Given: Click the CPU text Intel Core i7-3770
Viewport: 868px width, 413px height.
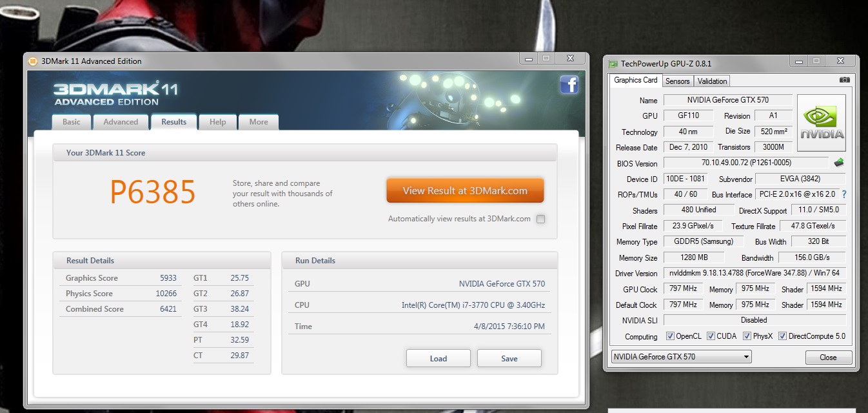Looking at the screenshot, I should [473, 305].
